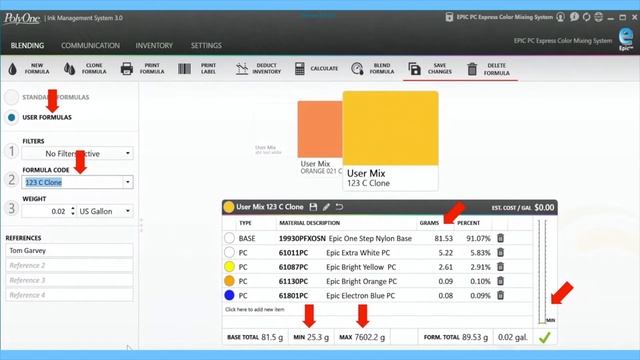Click the pencil edit icon in formula header

click(326, 207)
